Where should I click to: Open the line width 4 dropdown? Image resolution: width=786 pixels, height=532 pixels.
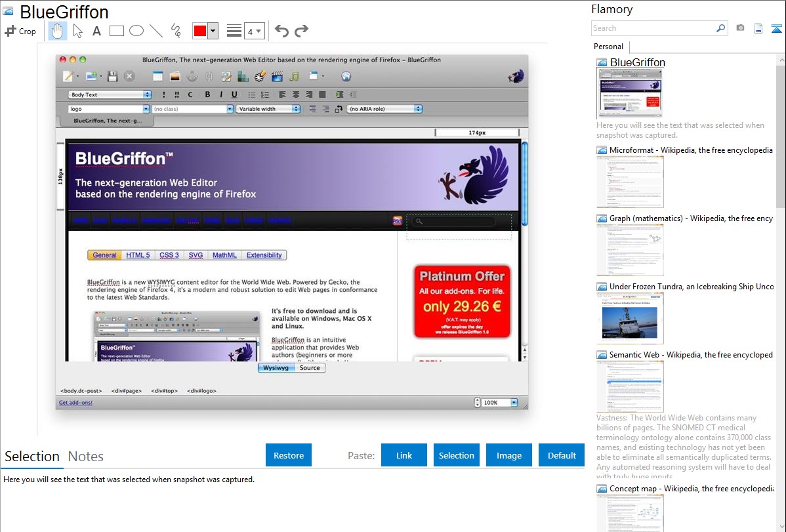[254, 31]
